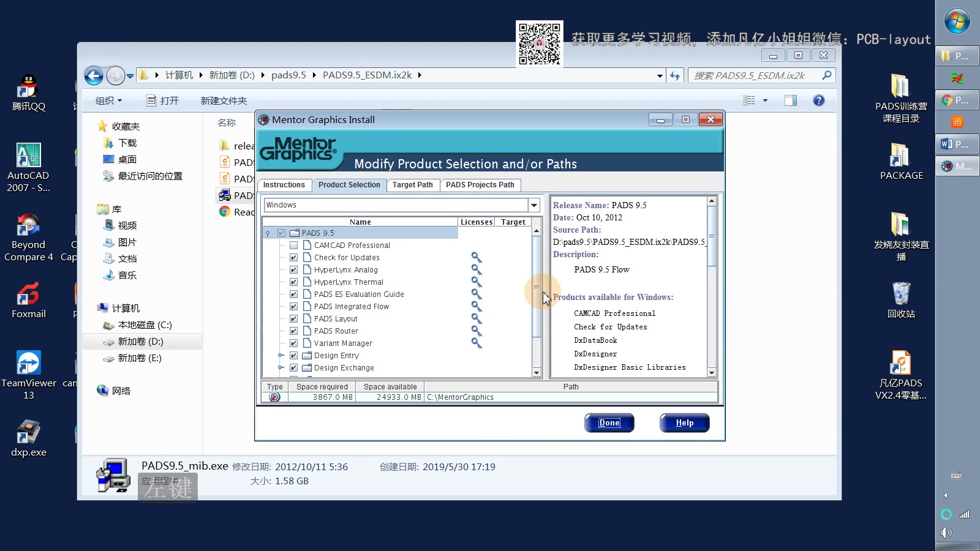Open the Recycle Bin desktop icon
This screenshot has height=551, width=980.
(901, 300)
